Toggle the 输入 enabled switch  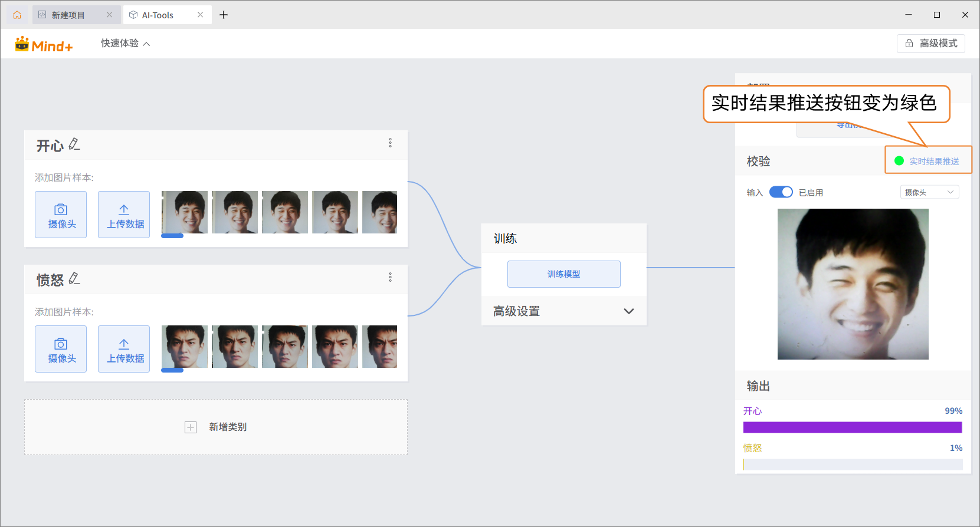[781, 192]
